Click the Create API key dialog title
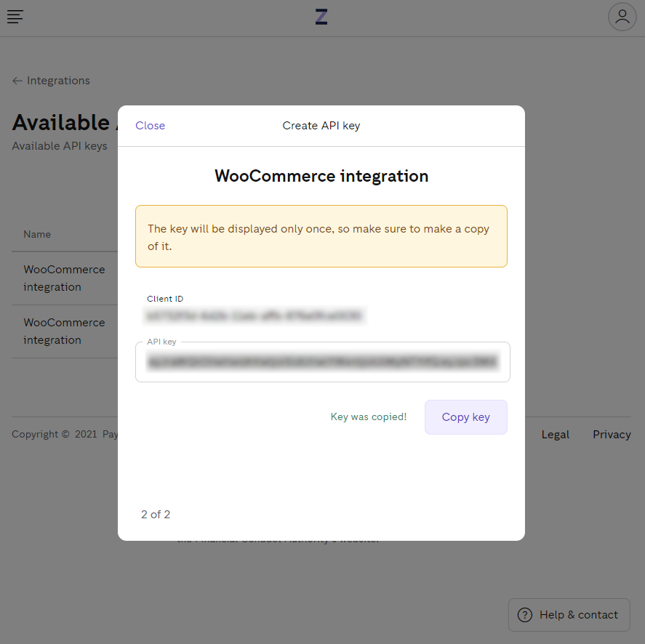645x644 pixels. pos(321,125)
